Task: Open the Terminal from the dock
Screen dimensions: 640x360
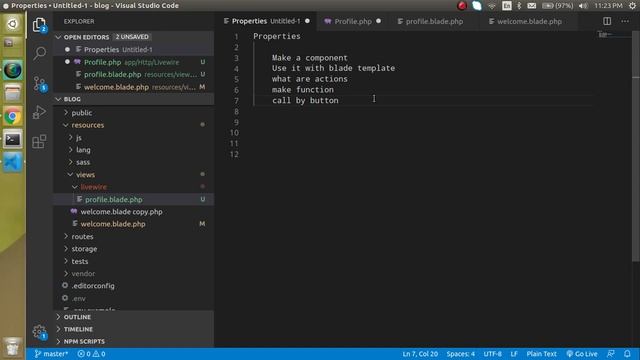Action: (12, 140)
